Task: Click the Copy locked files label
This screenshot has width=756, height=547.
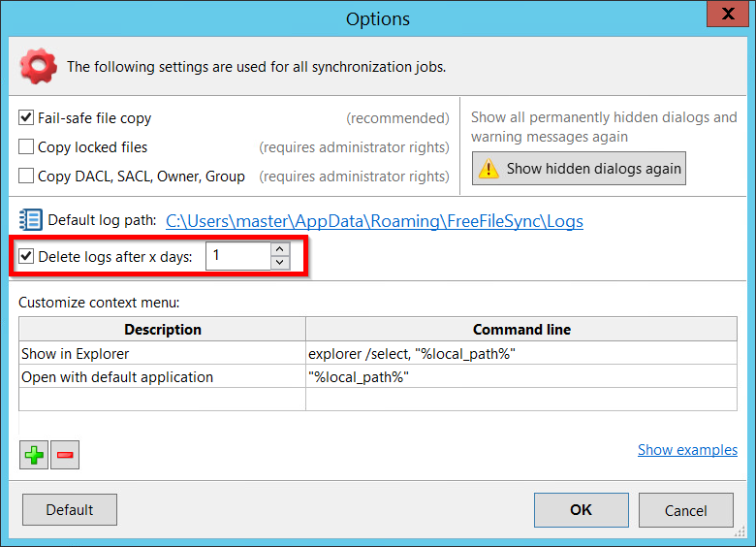Action: (93, 147)
